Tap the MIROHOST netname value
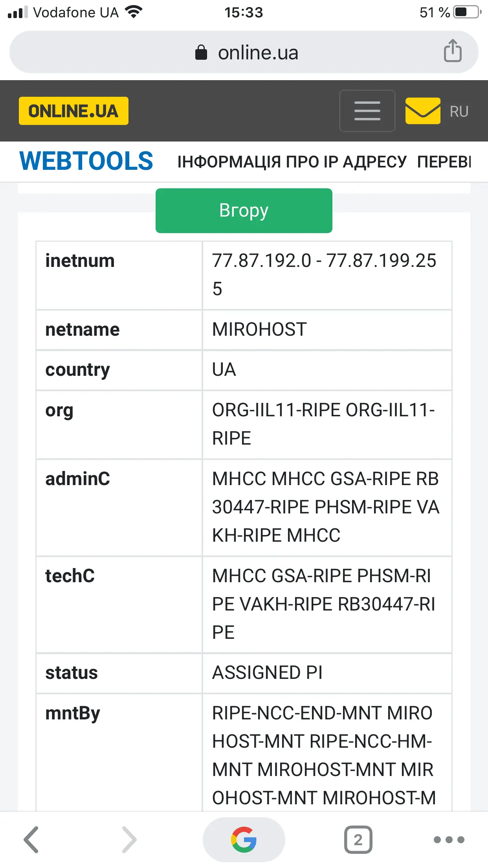The image size is (488, 868). [x=259, y=329]
